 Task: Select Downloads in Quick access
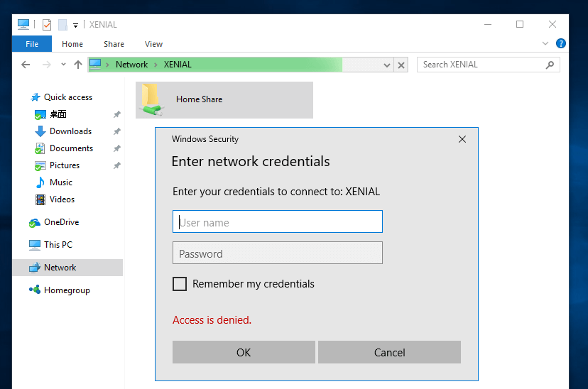pos(70,131)
